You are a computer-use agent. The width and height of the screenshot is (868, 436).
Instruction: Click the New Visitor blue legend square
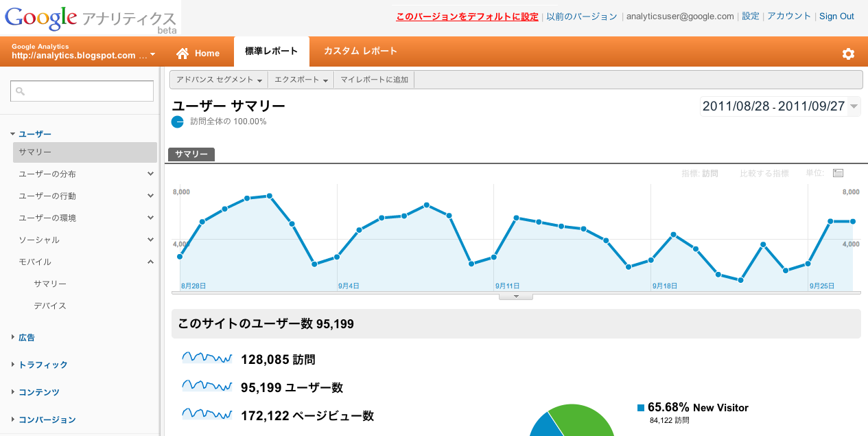pyautogui.click(x=641, y=408)
